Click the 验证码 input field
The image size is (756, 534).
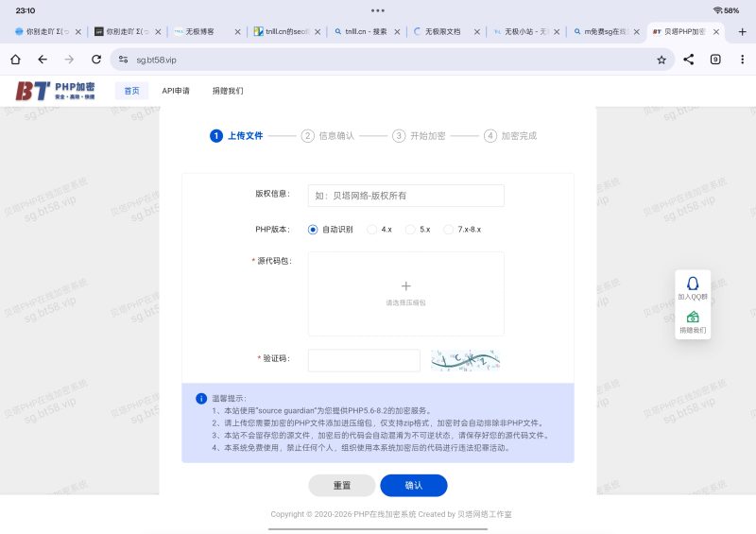364,360
